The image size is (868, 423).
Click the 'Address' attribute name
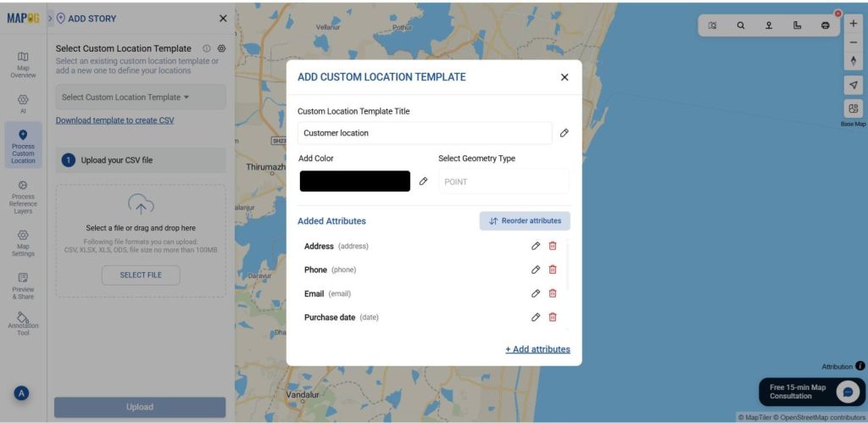(319, 246)
